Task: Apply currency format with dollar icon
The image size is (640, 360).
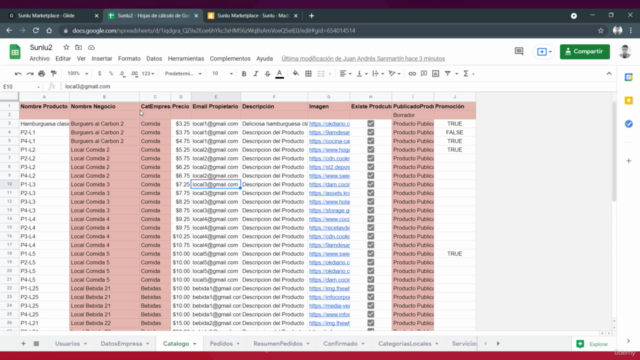Action: (x=99, y=74)
